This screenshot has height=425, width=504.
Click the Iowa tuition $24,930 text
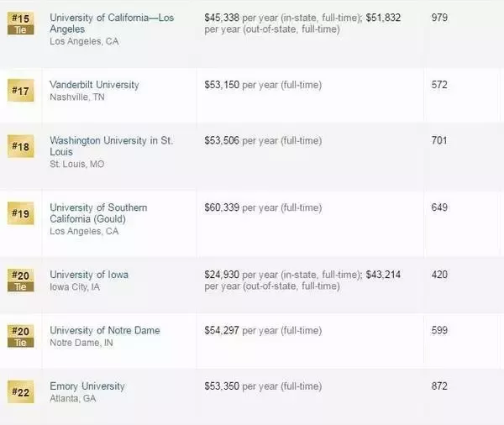pyautogui.click(x=222, y=275)
